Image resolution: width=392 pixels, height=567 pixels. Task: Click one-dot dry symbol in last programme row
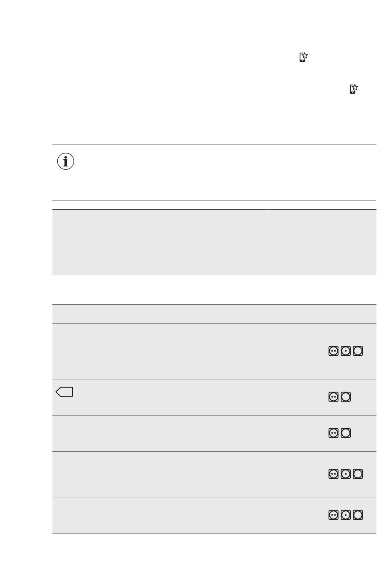point(346,515)
